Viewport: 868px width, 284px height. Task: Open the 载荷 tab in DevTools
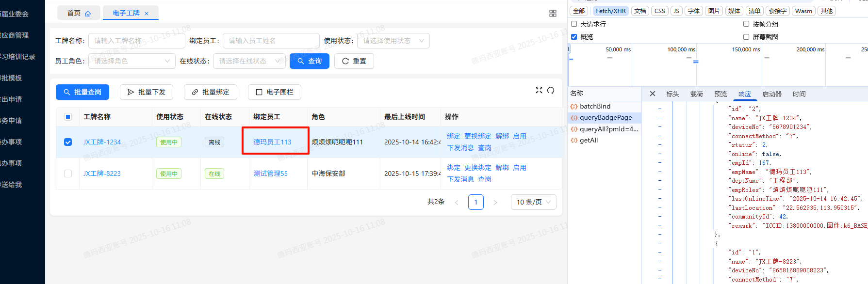(x=697, y=94)
